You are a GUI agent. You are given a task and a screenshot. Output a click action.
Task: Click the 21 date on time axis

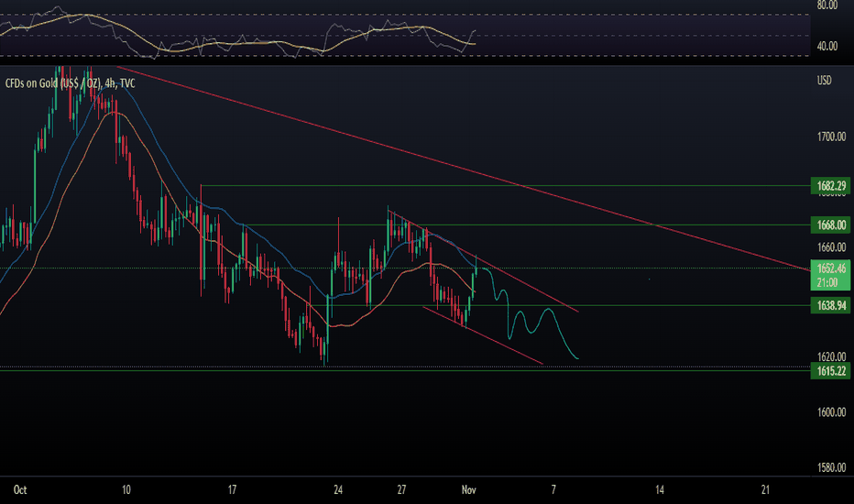click(x=765, y=490)
